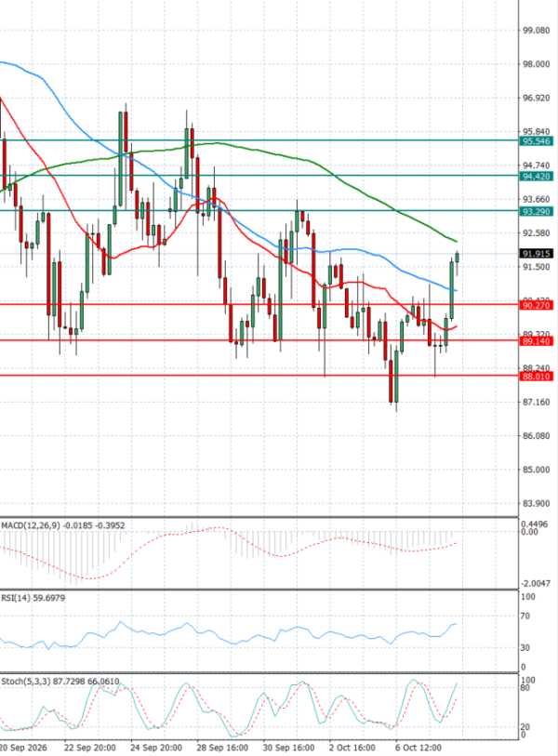Click the 92.580 price scale value
Image resolution: width=558 pixels, height=756 pixels.
pos(537,233)
